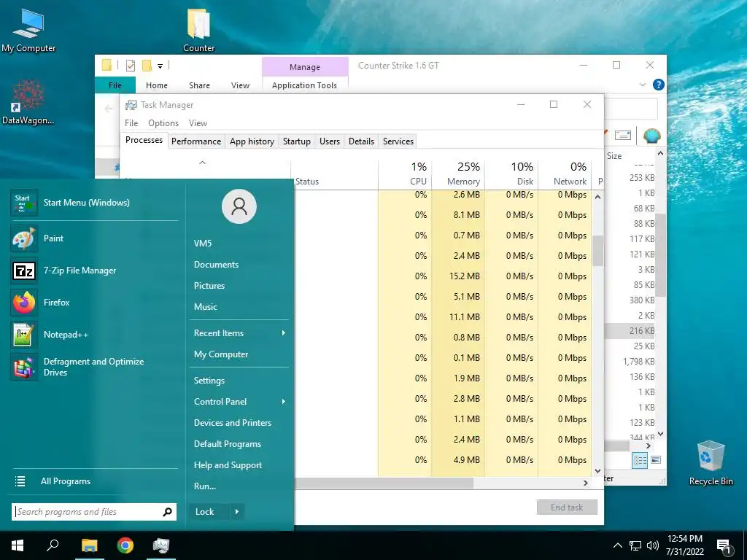Image resolution: width=747 pixels, height=560 pixels.
Task: Switch to the Users tab
Action: 330,141
